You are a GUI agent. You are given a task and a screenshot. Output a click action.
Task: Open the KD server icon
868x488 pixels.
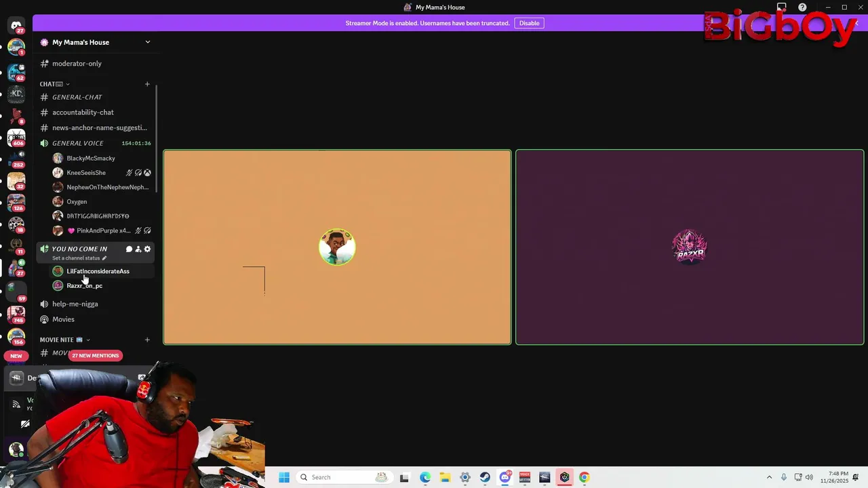(16, 93)
